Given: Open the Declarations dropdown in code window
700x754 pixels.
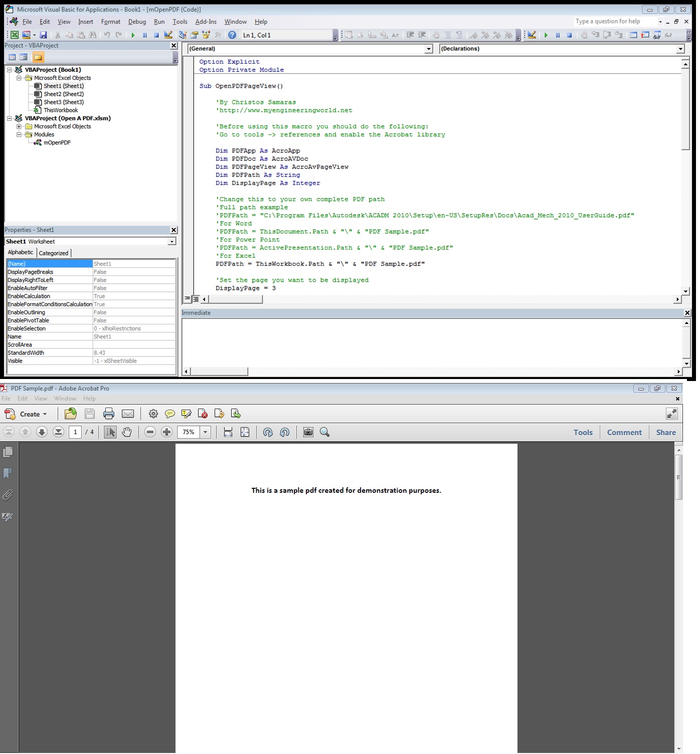Looking at the screenshot, I should (680, 49).
